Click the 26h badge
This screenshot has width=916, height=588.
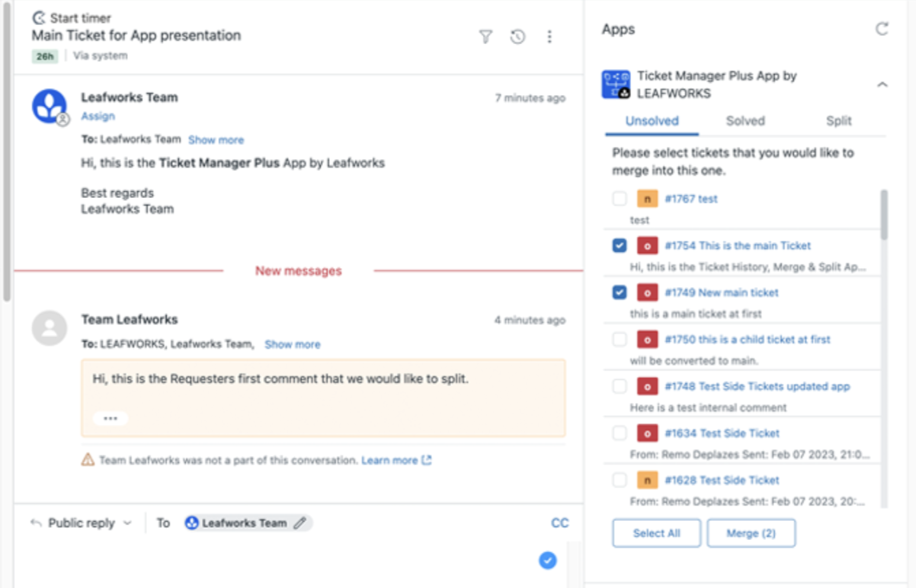[x=45, y=56]
